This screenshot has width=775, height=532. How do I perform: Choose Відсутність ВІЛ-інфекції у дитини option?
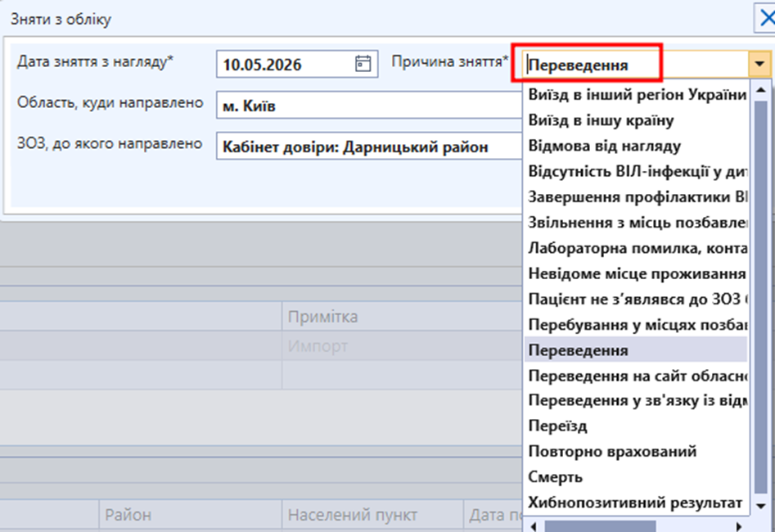click(x=637, y=171)
